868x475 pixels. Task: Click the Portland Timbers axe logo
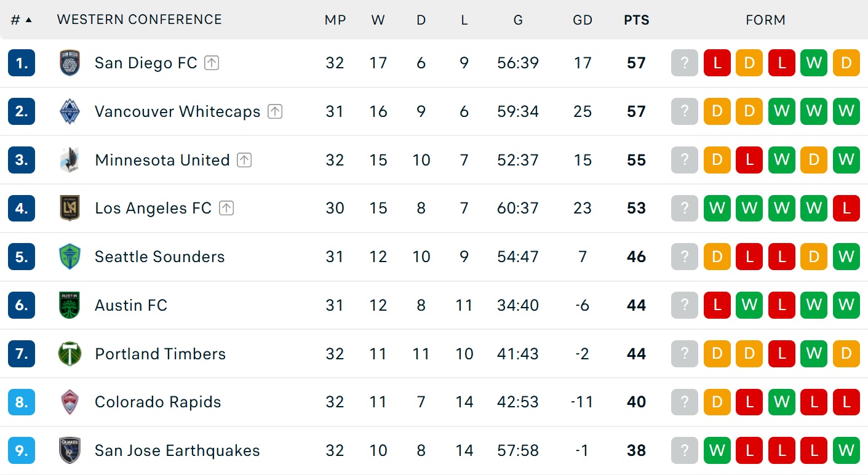tap(70, 354)
